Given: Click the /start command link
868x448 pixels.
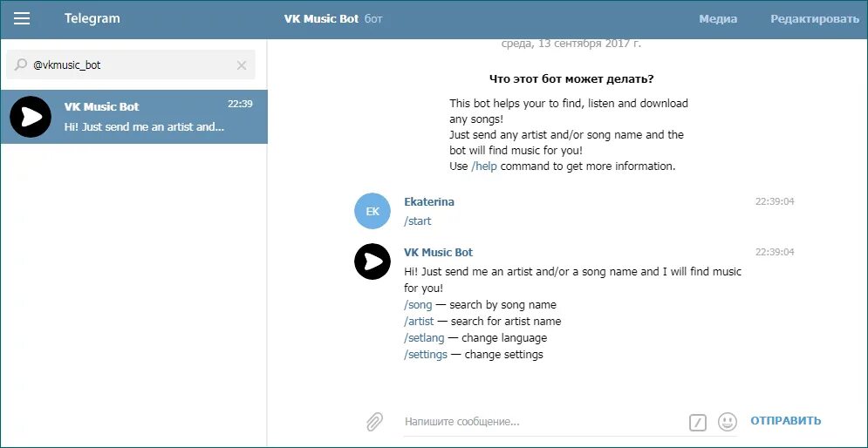Looking at the screenshot, I should [417, 221].
